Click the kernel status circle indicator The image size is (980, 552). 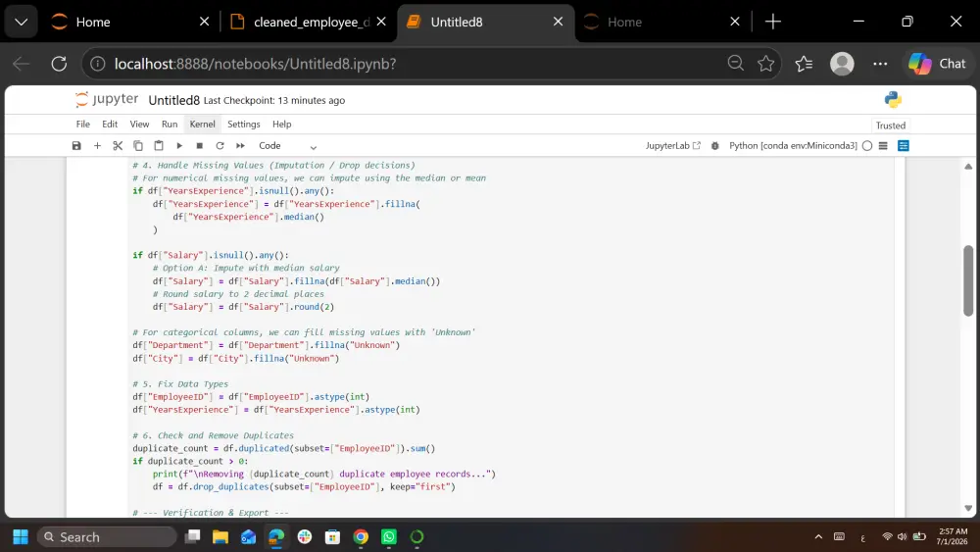click(x=867, y=146)
